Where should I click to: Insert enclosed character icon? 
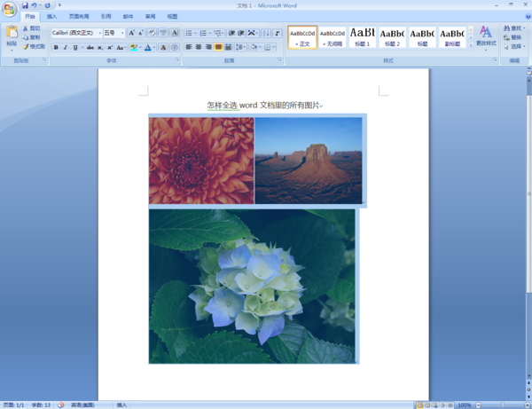point(175,48)
